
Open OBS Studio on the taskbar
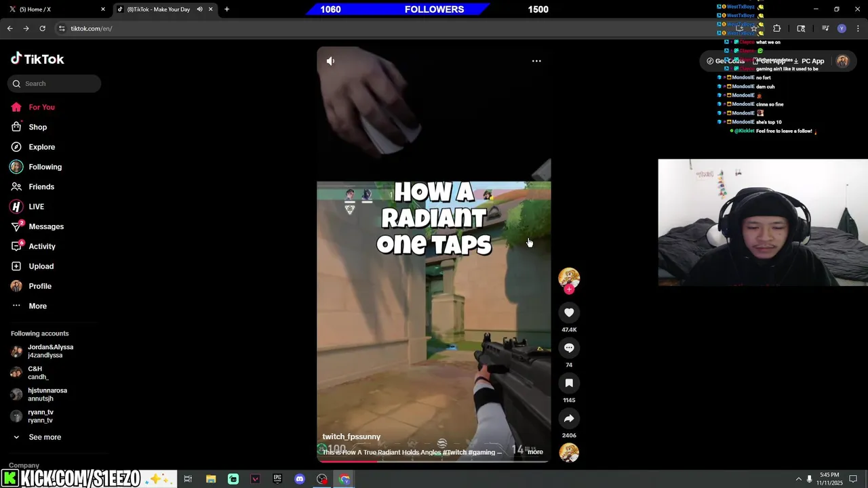(x=322, y=479)
